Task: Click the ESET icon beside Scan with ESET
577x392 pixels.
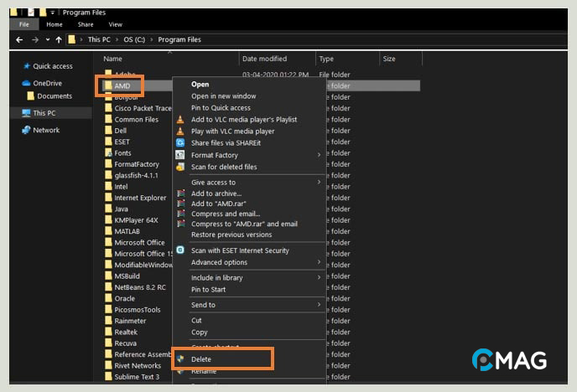Action: pyautogui.click(x=180, y=250)
